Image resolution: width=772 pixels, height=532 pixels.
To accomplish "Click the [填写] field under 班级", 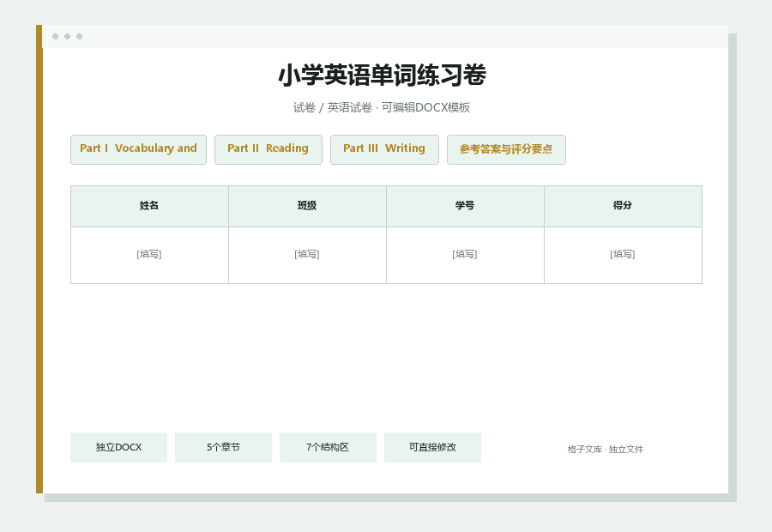I will 307,255.
